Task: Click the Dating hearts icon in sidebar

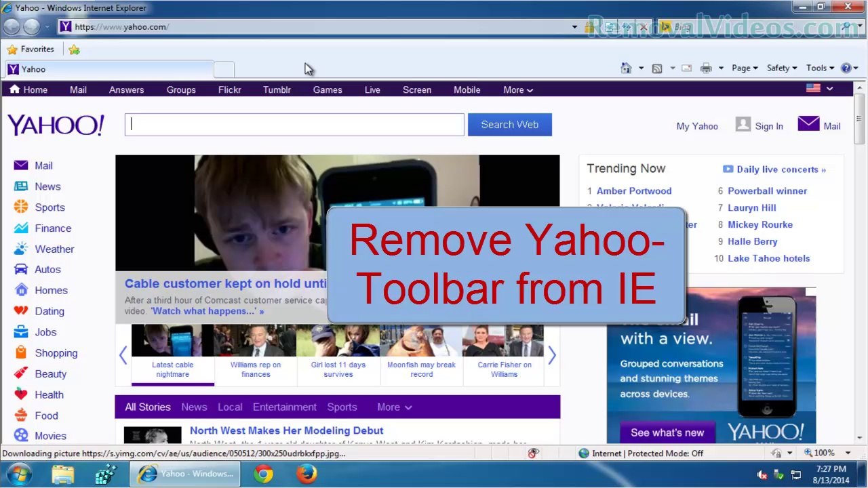Action: click(x=21, y=311)
